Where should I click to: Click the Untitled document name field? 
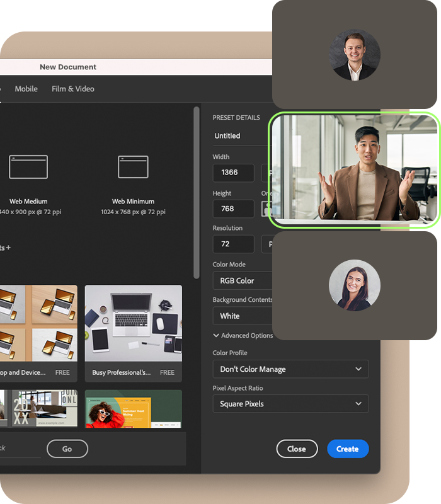click(x=239, y=135)
